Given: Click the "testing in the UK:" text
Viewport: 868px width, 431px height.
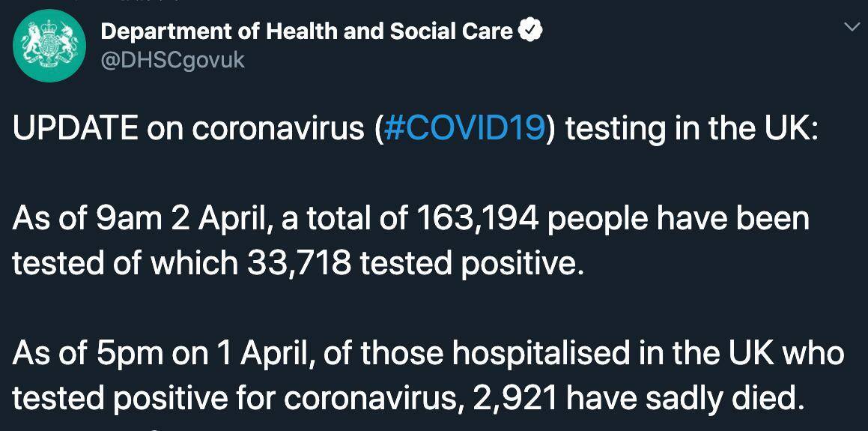Looking at the screenshot, I should coord(691,128).
